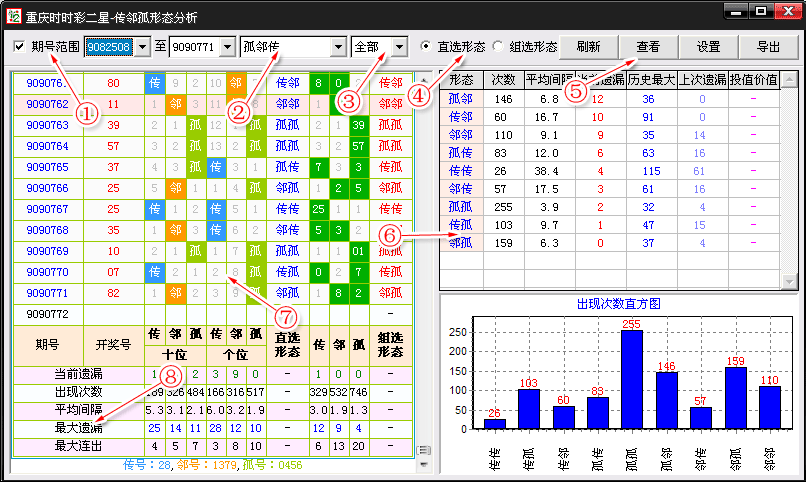Click the 上次遗漏 column header
The width and height of the screenshot is (806, 482).
pyautogui.click(x=699, y=80)
